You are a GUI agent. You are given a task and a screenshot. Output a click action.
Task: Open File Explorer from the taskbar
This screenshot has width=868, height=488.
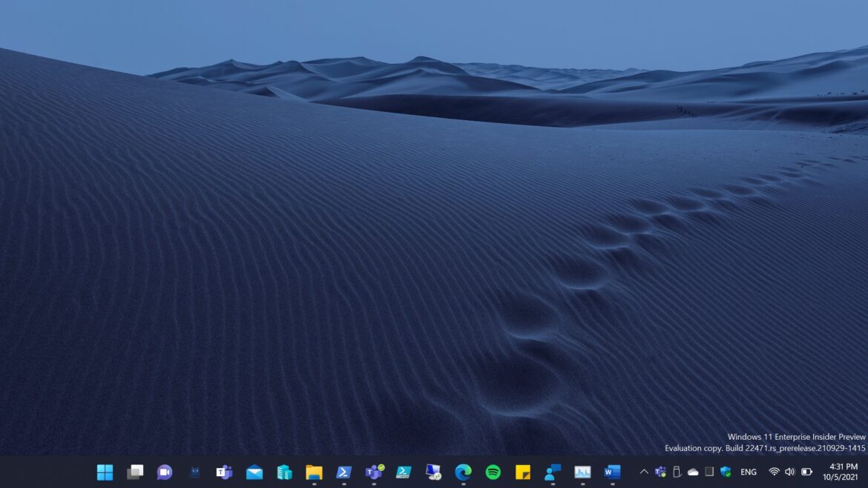tap(314, 472)
